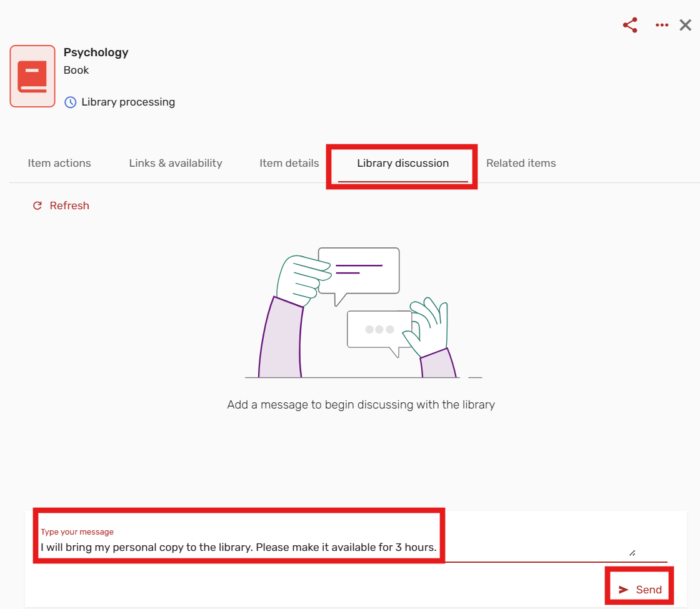This screenshot has width=700, height=609.
Task: Click the 'Add a message to begin' text
Action: pyautogui.click(x=361, y=405)
